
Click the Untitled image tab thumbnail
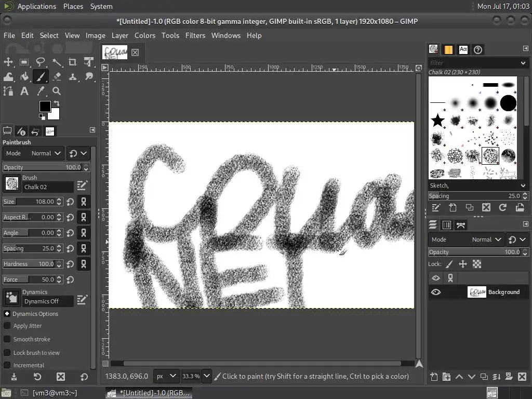click(115, 52)
